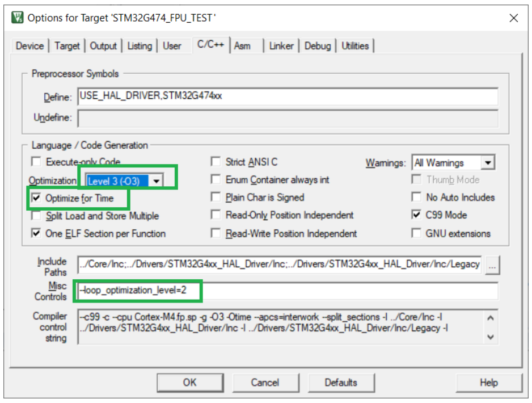Enable Plain Char is Signed

216,198
